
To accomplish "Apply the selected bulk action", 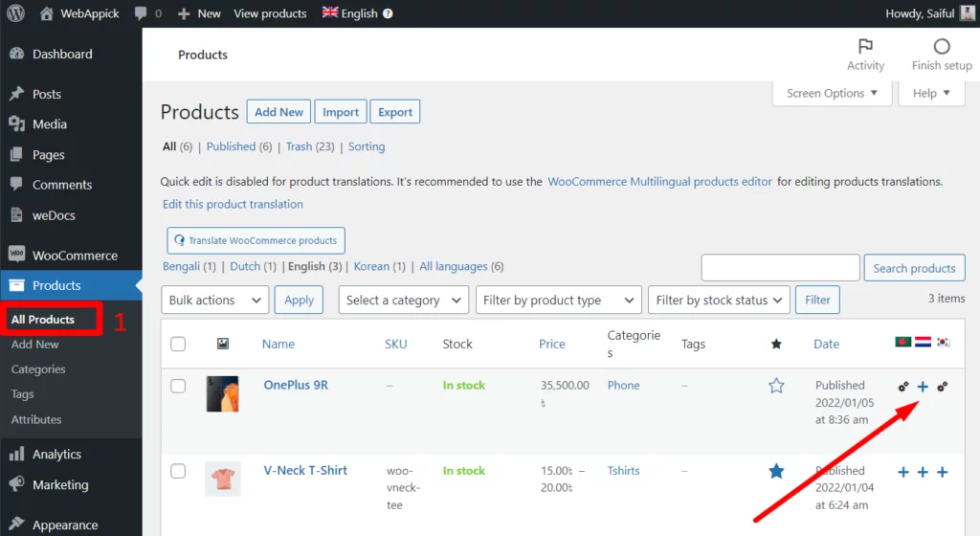I will [299, 300].
